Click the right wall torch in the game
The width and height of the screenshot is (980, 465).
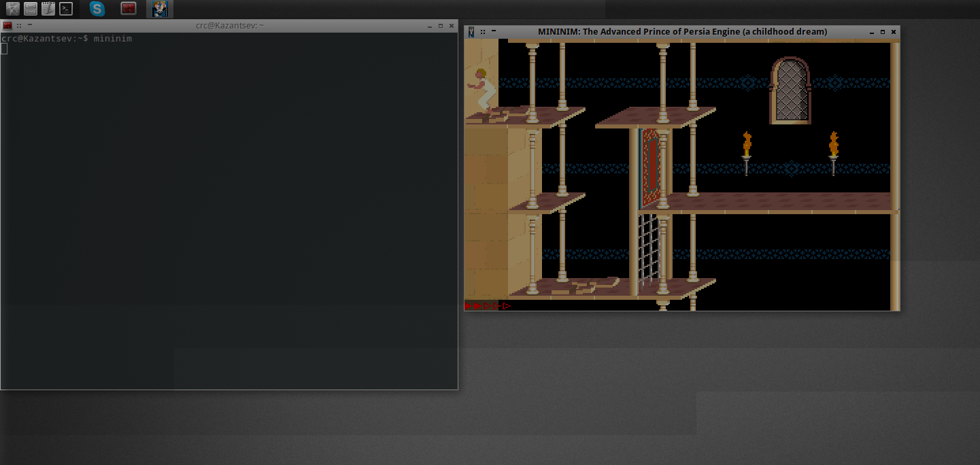point(833,153)
